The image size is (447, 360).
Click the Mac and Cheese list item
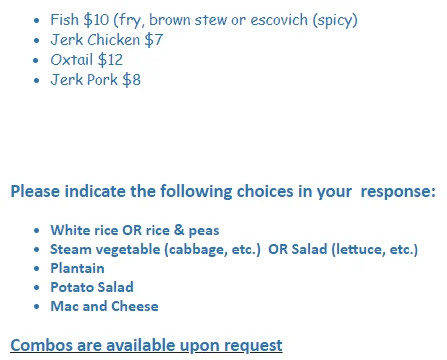(104, 306)
